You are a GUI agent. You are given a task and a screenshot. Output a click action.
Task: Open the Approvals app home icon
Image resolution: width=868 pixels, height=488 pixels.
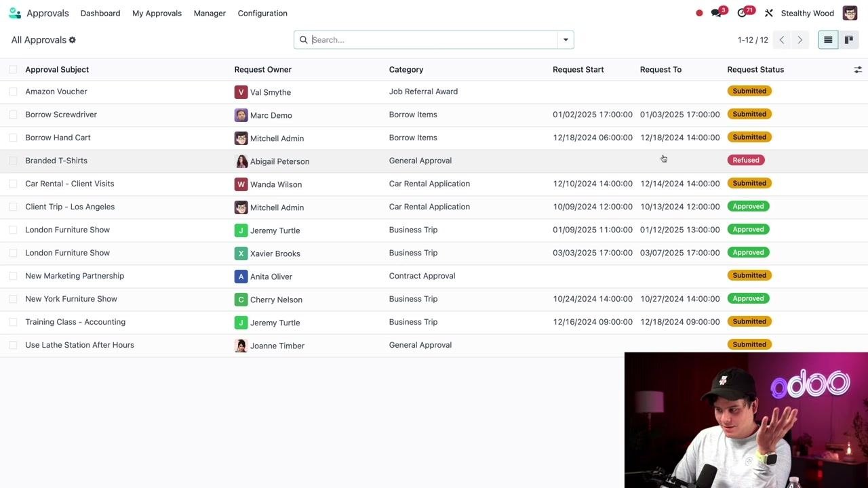coord(15,13)
